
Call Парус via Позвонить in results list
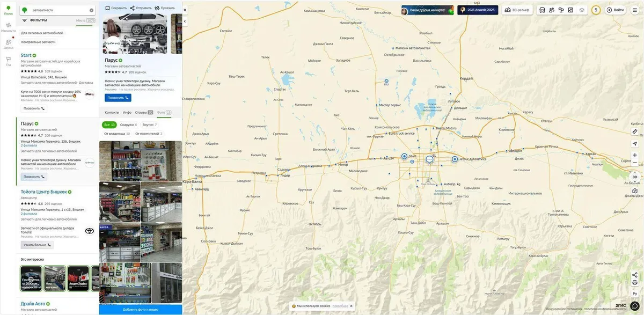pos(34,177)
